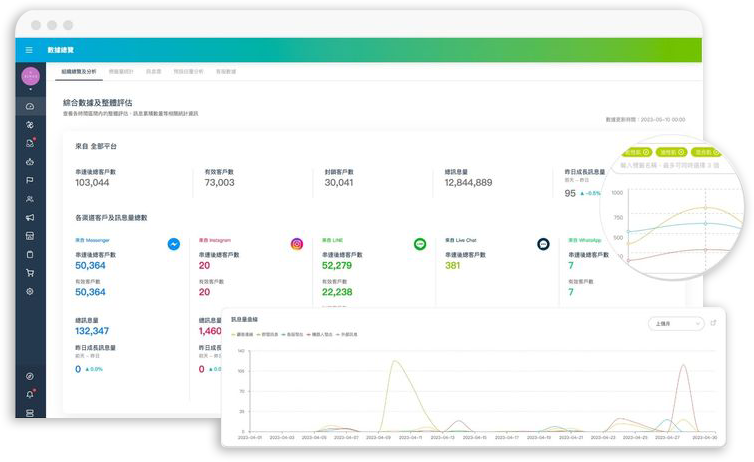754x462 pixels.
Task: Click the LINE 52,279 customers value
Action: coord(337,265)
